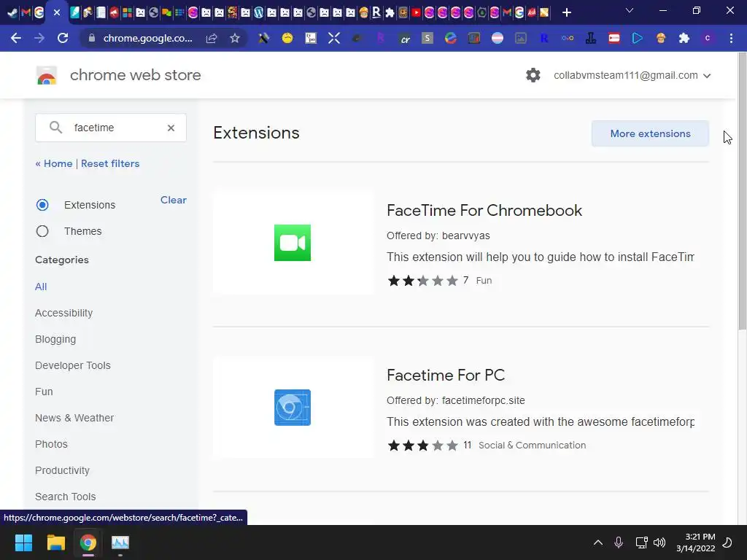Screen dimensions: 747x560
Task: Open the performance monitor taskbar app
Action: pos(120,542)
